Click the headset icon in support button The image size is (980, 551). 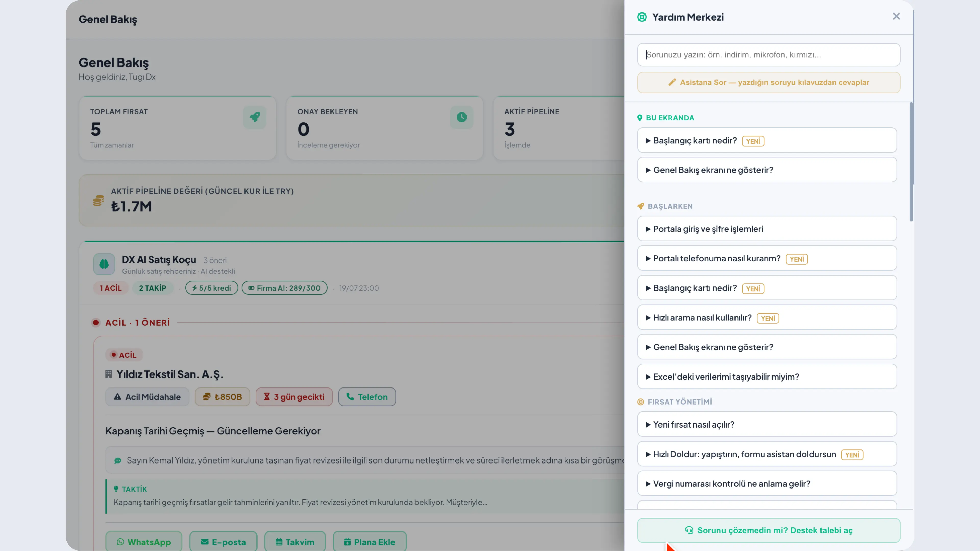pos(689,531)
